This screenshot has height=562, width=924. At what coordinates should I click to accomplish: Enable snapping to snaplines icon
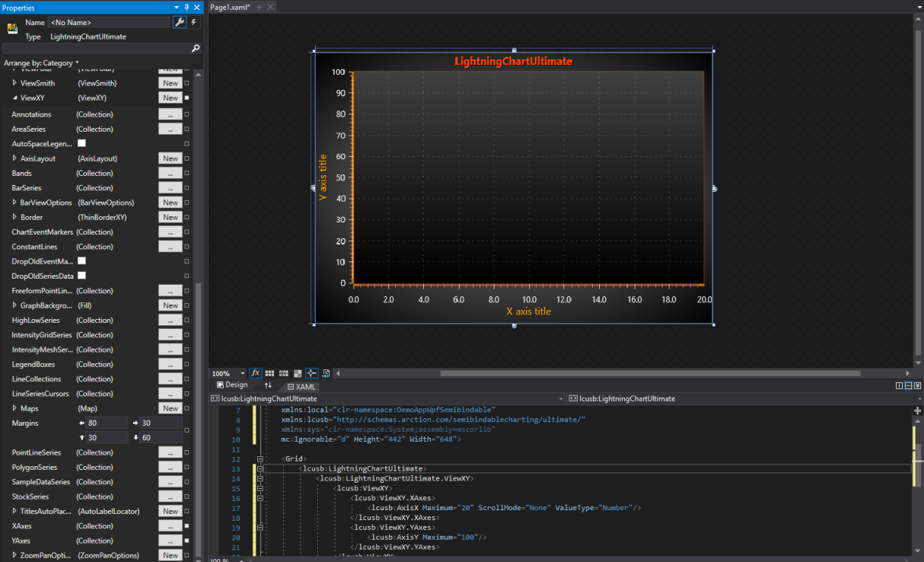coord(311,373)
